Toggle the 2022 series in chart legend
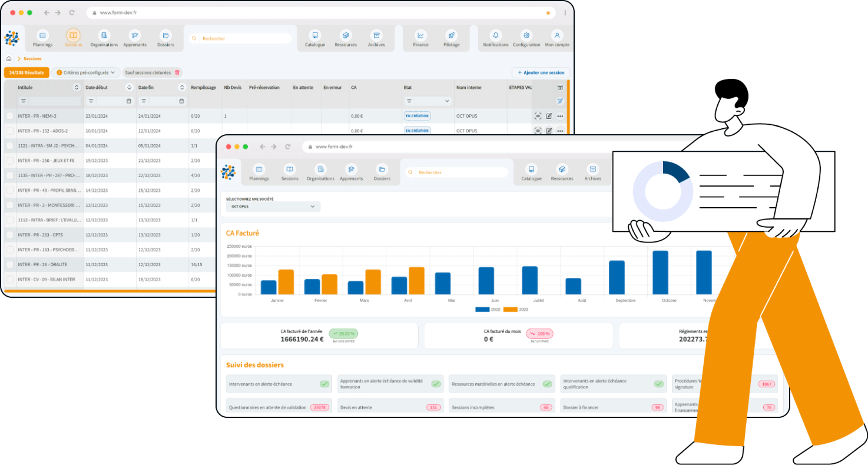Viewport: 868px width, 465px height. click(x=488, y=310)
